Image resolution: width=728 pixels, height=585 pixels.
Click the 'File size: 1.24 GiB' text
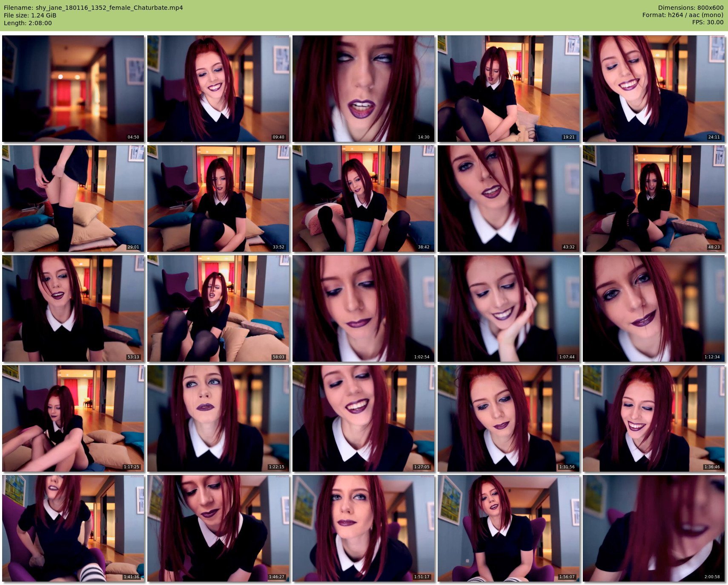30,15
